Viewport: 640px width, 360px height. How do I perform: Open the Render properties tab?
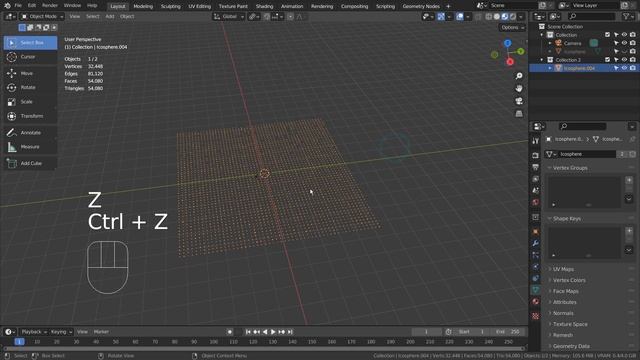[x=536, y=156]
